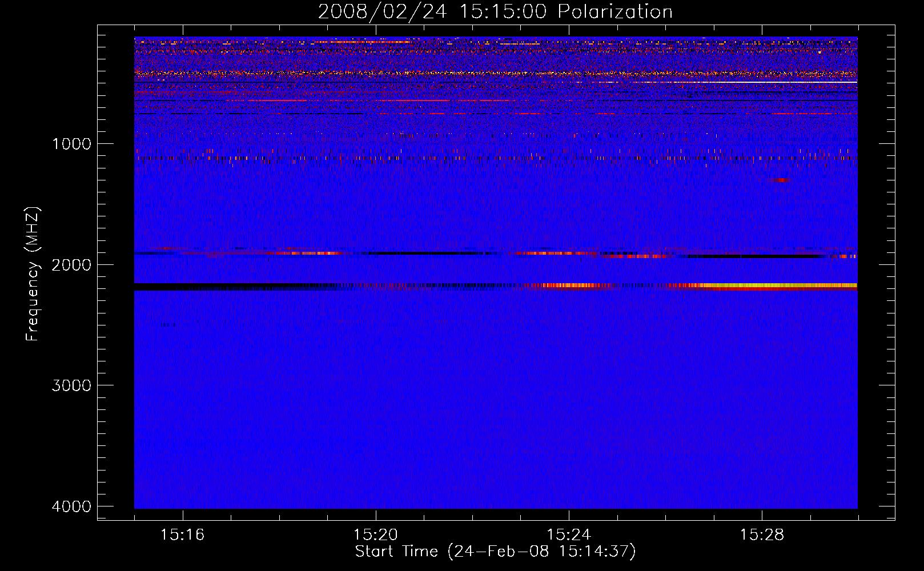Click the bright white line near 500 MHz
This screenshot has width=924, height=571.
tap(782, 82)
